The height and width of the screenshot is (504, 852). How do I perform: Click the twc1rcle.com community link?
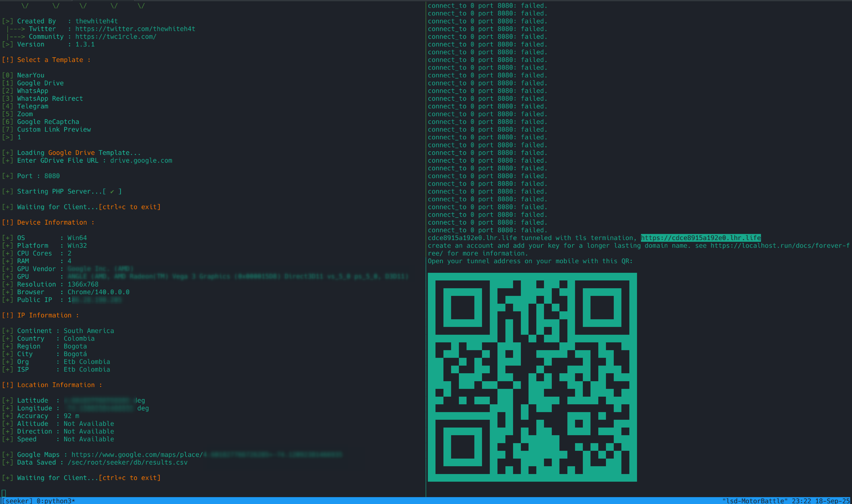tap(116, 37)
